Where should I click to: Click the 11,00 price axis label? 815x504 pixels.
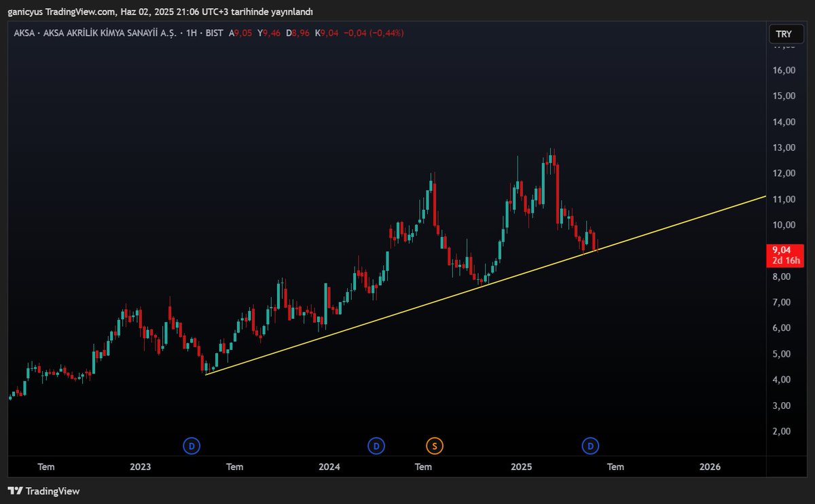[784, 199]
